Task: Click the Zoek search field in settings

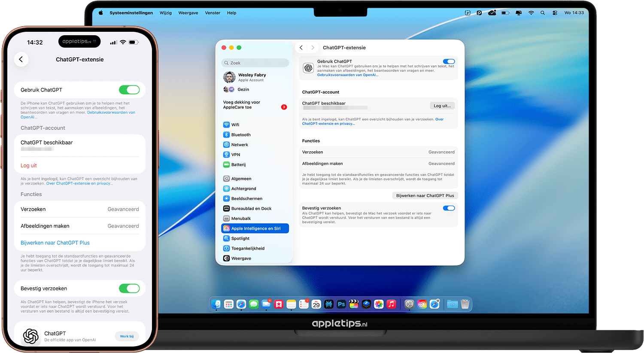Action: tap(255, 63)
